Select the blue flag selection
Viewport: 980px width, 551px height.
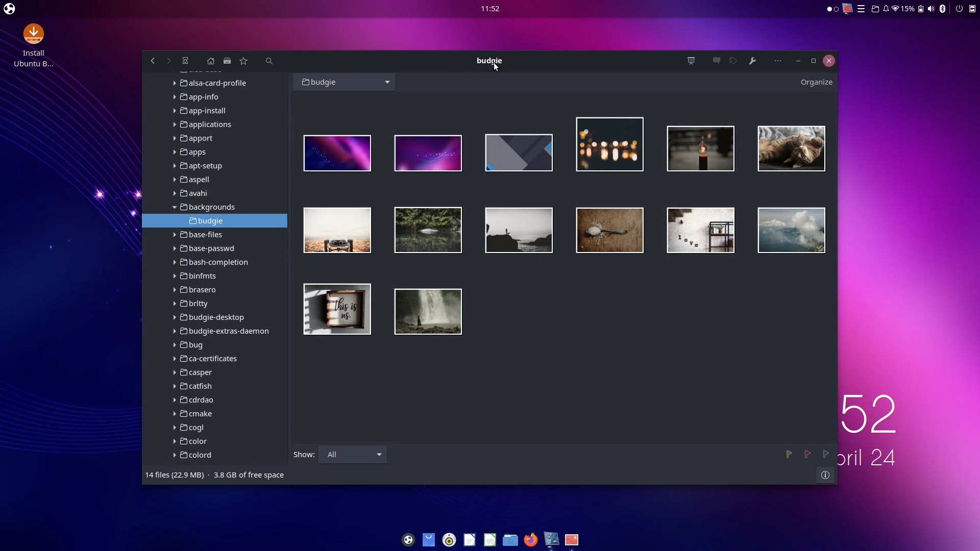point(826,454)
